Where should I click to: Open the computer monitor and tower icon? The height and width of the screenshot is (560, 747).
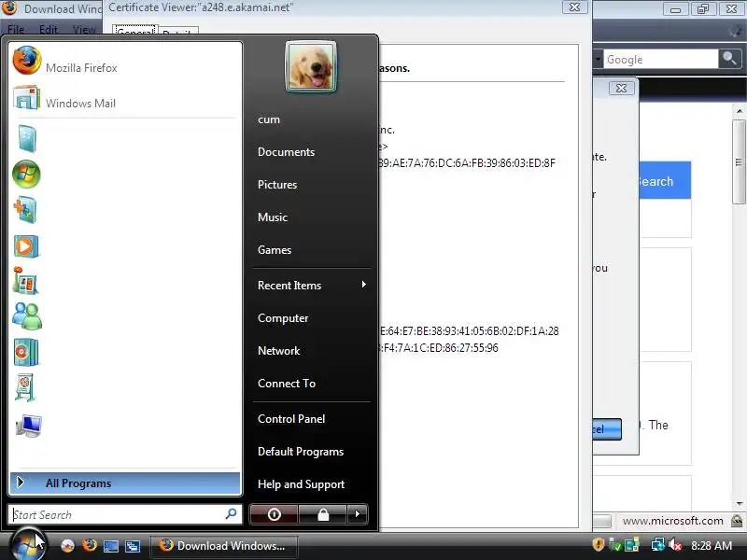pos(29,426)
